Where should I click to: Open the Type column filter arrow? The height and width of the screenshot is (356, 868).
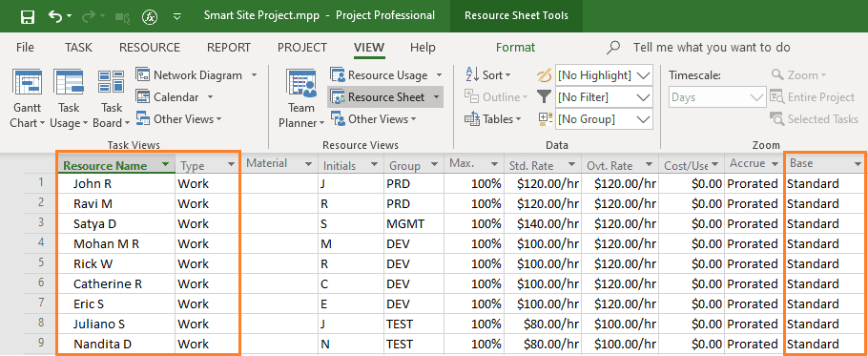pos(232,165)
